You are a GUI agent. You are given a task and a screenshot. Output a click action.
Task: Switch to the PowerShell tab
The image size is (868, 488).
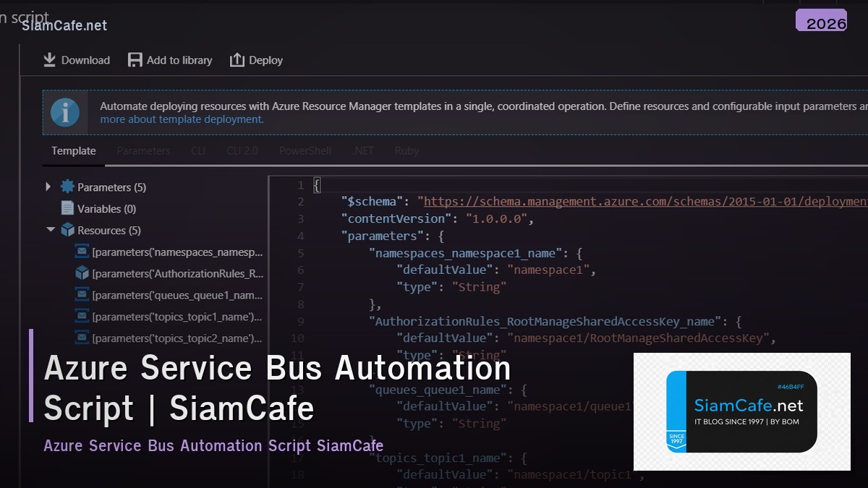(305, 150)
